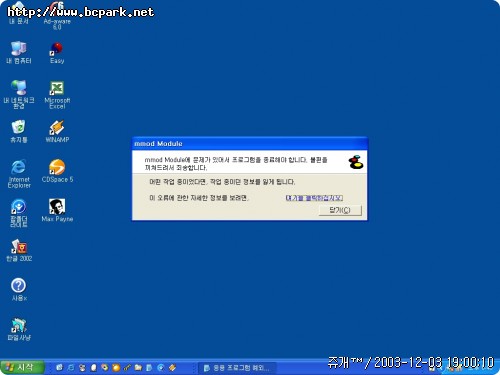
Task: Click the blue circular arrow quick launch icon
Action: [x=160, y=367]
